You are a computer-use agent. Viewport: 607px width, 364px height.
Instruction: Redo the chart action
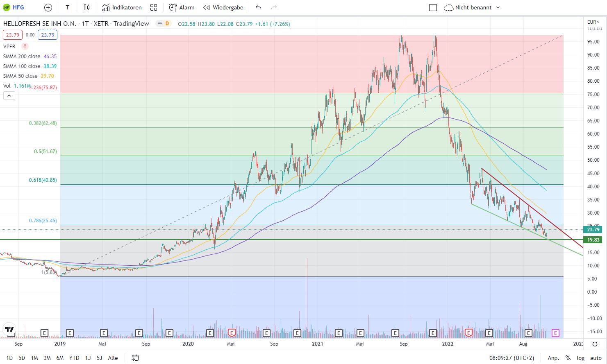[x=274, y=7]
